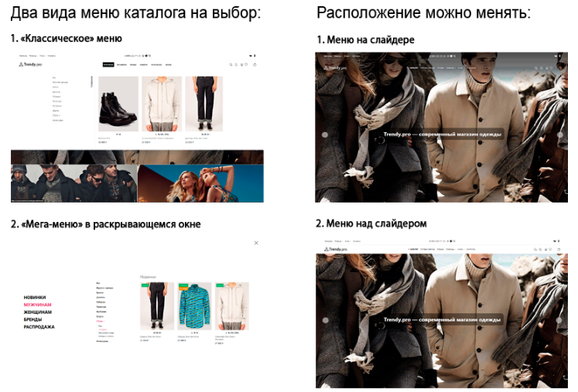This screenshot has width=578, height=392.
Task: Click right slider arrow on top slider
Action: [x=560, y=135]
